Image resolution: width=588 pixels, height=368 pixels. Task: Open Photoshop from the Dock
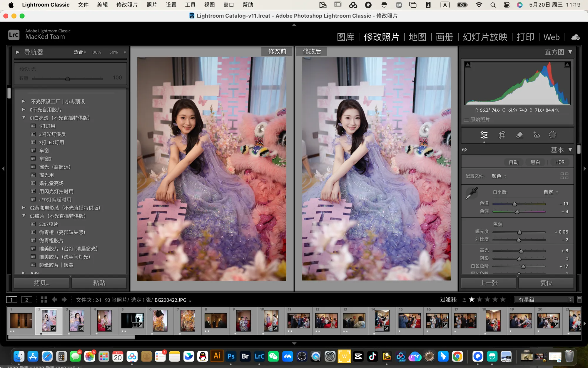tap(231, 357)
